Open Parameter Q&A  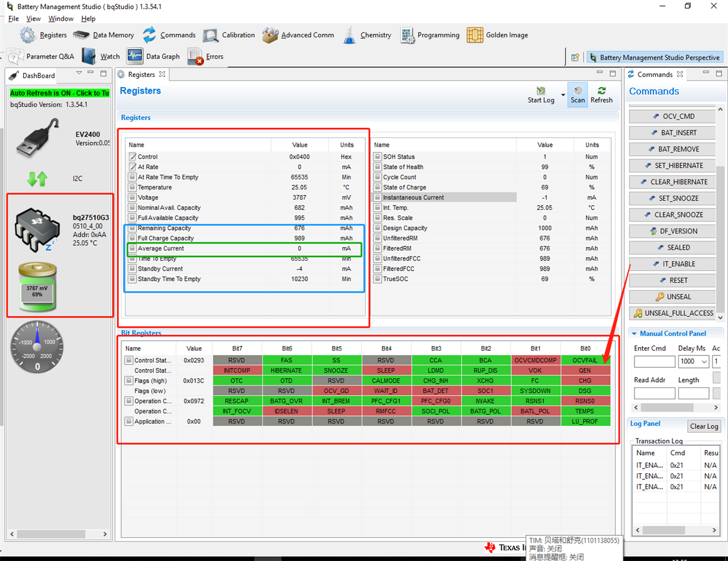tap(41, 56)
